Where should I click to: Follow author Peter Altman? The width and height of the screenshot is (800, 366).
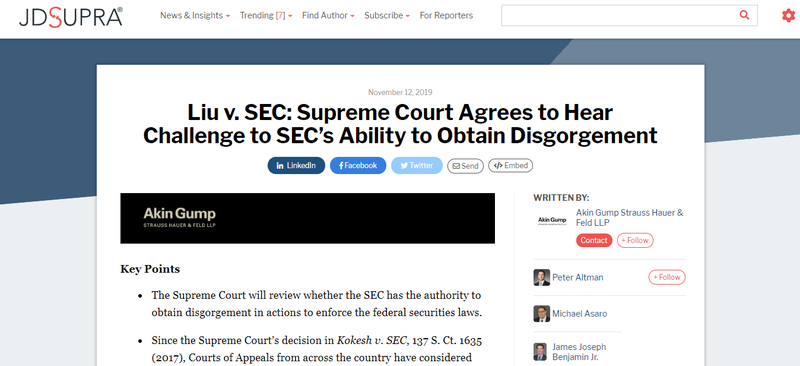(x=667, y=277)
